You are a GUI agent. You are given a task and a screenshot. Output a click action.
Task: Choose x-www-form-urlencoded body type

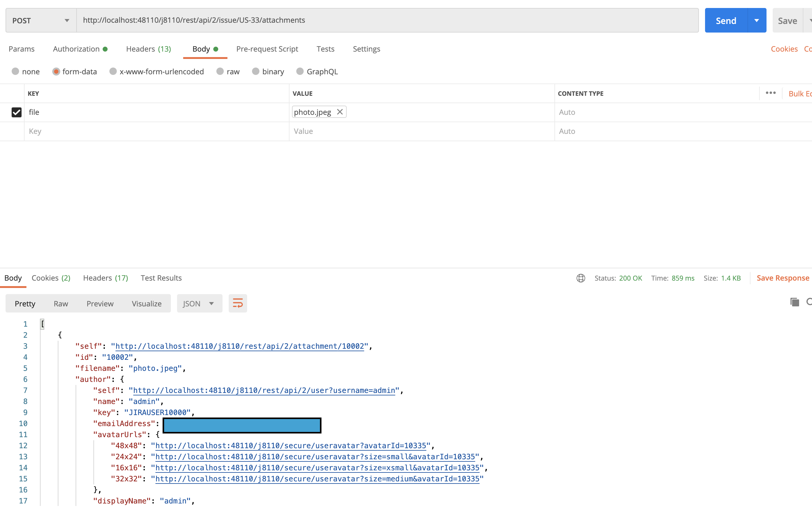(x=113, y=71)
